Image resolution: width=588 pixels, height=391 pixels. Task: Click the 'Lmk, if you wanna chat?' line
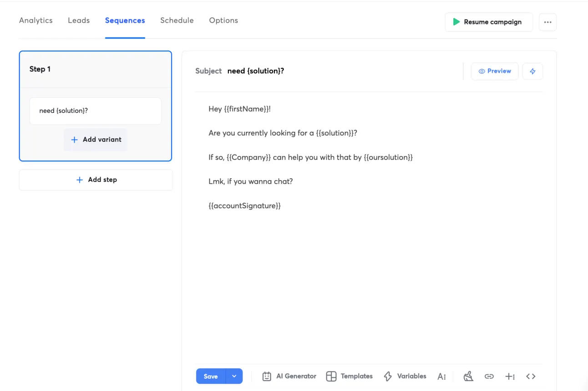(x=250, y=181)
